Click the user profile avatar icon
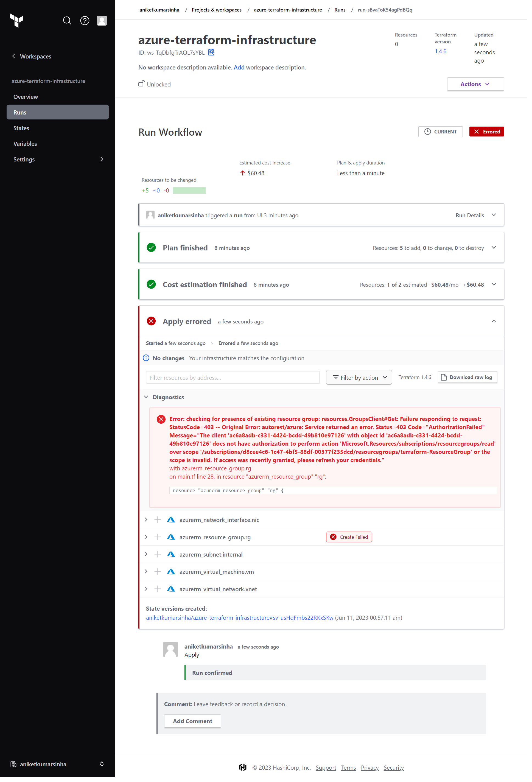532x782 pixels. (x=102, y=21)
